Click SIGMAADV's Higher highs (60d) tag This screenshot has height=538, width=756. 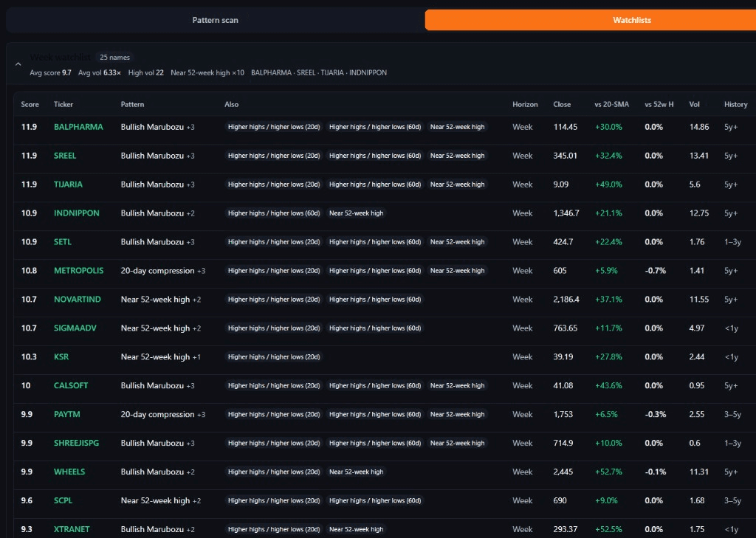(374, 328)
